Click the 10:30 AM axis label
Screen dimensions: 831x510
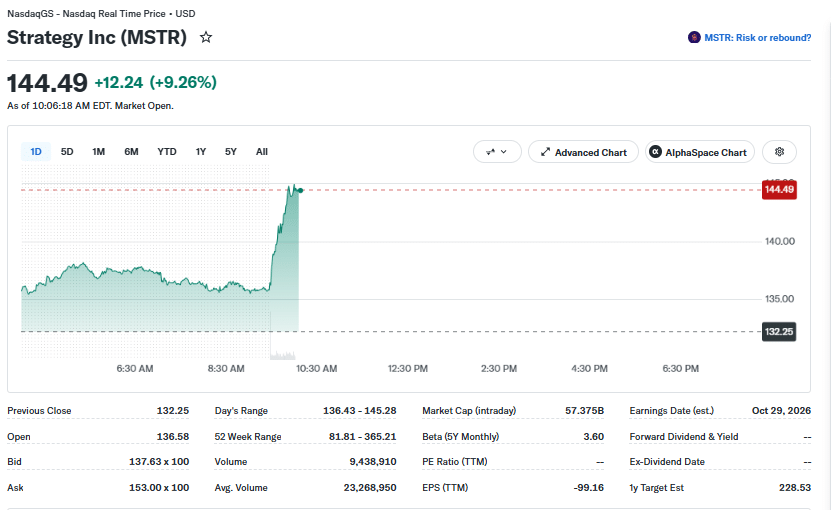(x=316, y=368)
